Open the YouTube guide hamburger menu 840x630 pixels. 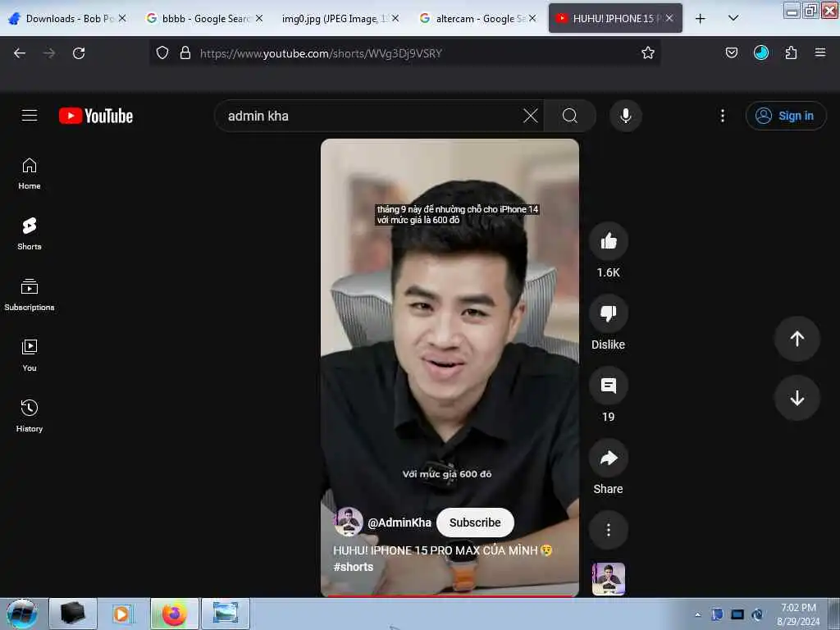tap(30, 116)
